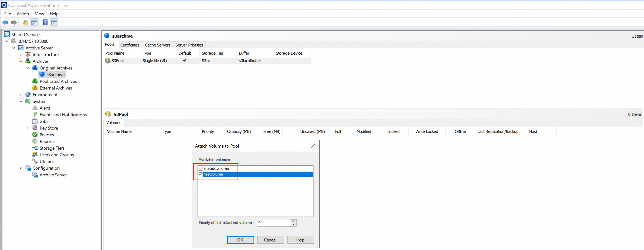
Task: Uncheck the testvolume checkbox
Action: 200,174
